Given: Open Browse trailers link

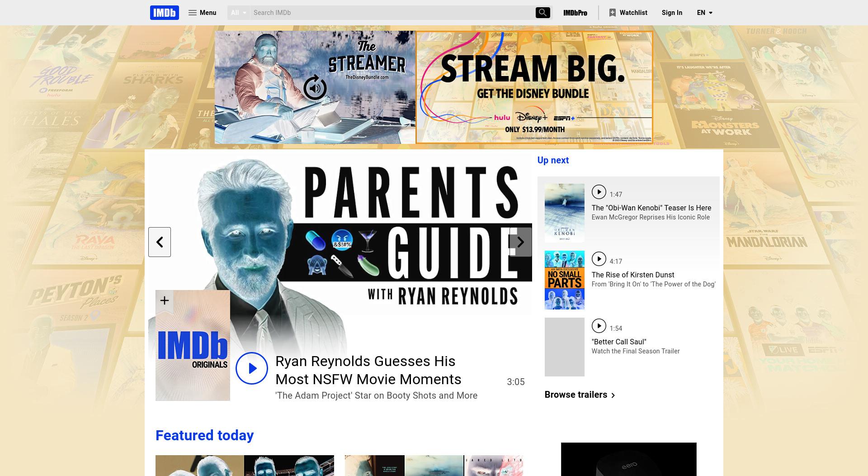Looking at the screenshot, I should tap(580, 395).
